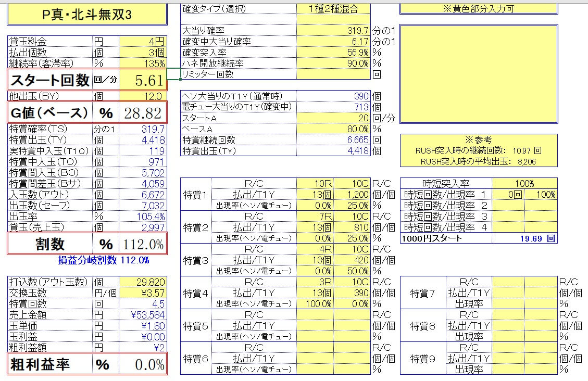Select the 特賞2 T1Y value 810
The height and width of the screenshot is (381, 588).
click(352, 227)
